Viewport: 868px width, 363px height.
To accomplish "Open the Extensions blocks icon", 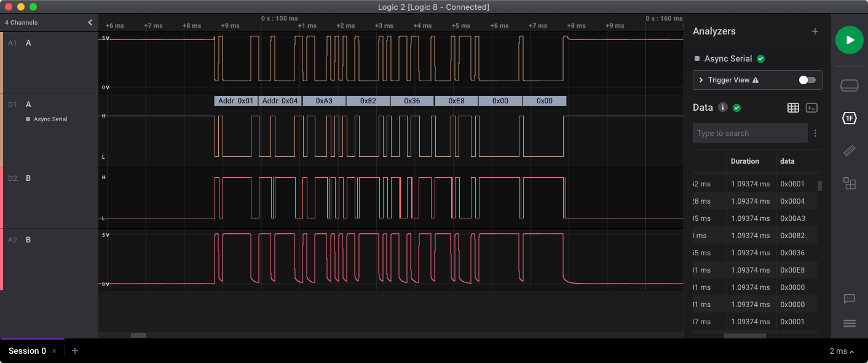I will click(x=849, y=183).
